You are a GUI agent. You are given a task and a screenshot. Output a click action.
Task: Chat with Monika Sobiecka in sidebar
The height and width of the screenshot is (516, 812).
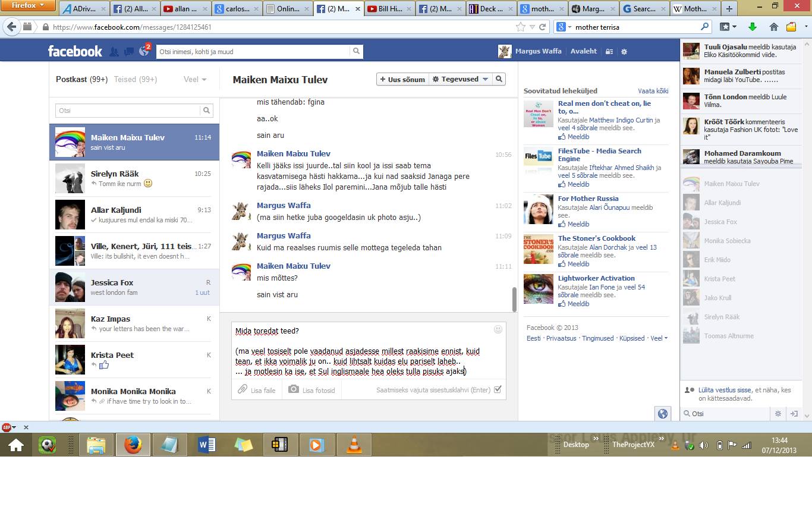click(741, 241)
